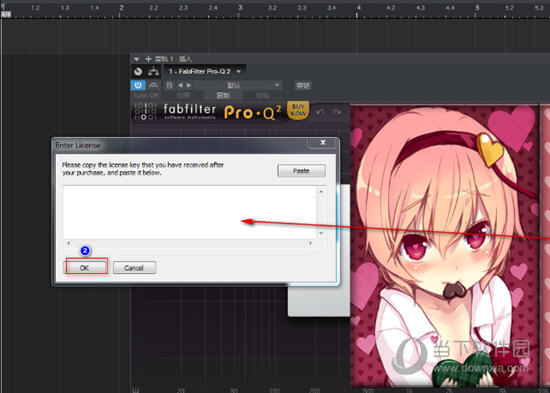Click the horizontal scrollbar right arrow in dialog

coord(310,243)
